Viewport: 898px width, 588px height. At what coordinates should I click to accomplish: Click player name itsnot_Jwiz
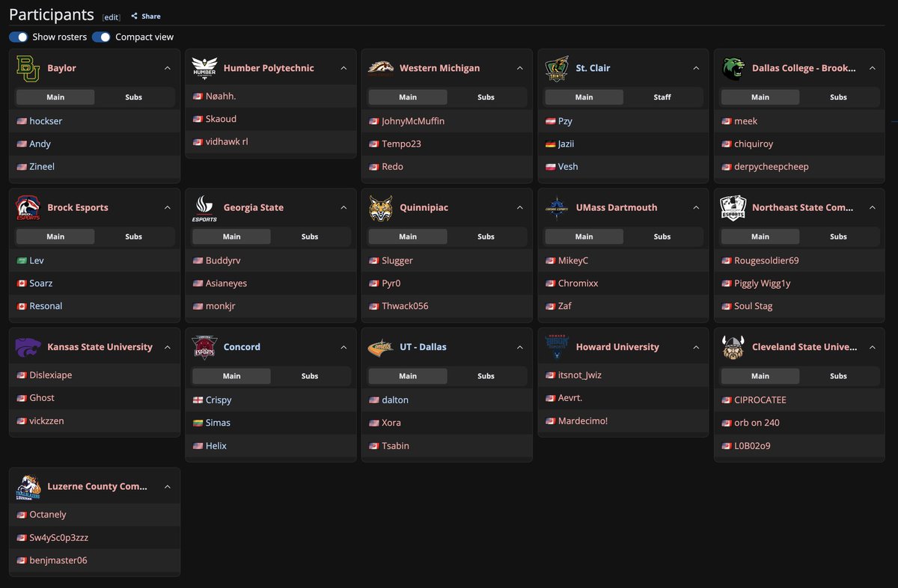point(580,375)
